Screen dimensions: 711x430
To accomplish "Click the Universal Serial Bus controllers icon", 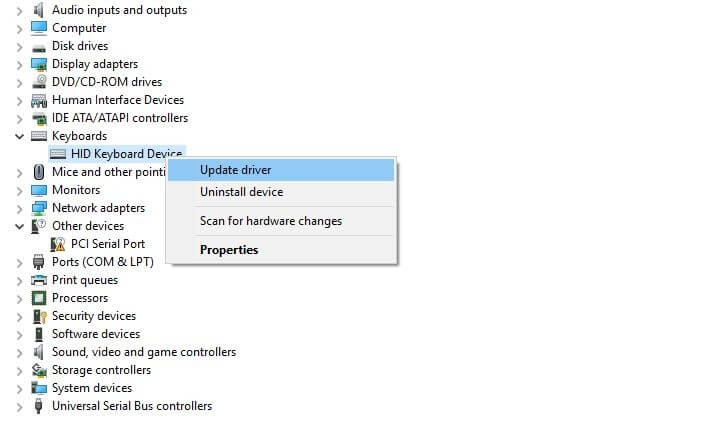I will [39, 406].
